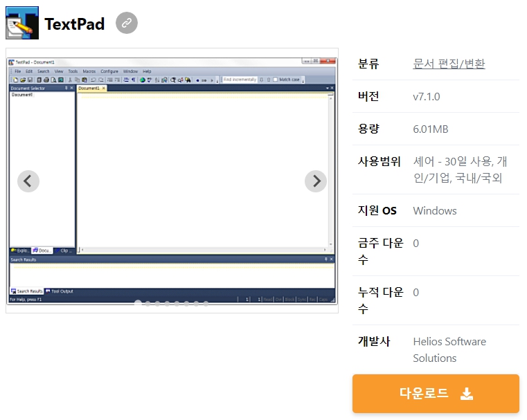The height and width of the screenshot is (420, 527).
Task: Click the 지원 OS label
Action: coord(377,210)
